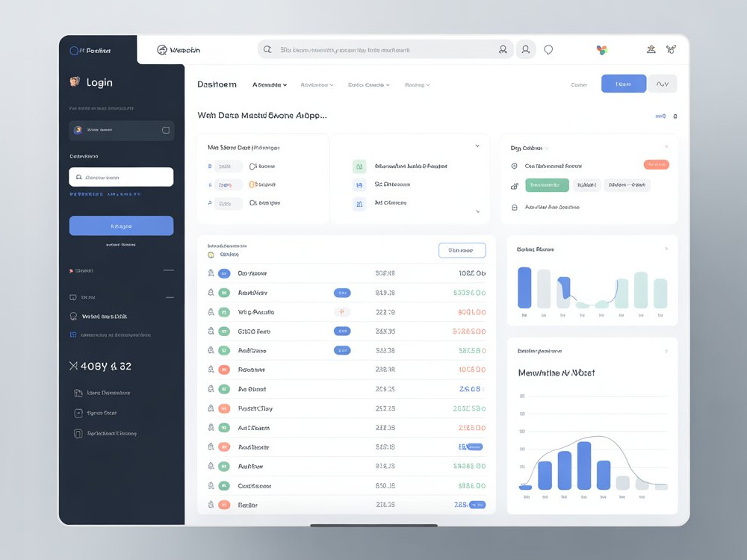This screenshot has height=560, width=747.
Task: Click the tiny dark icon at the heading's far right
Action: [x=675, y=116]
